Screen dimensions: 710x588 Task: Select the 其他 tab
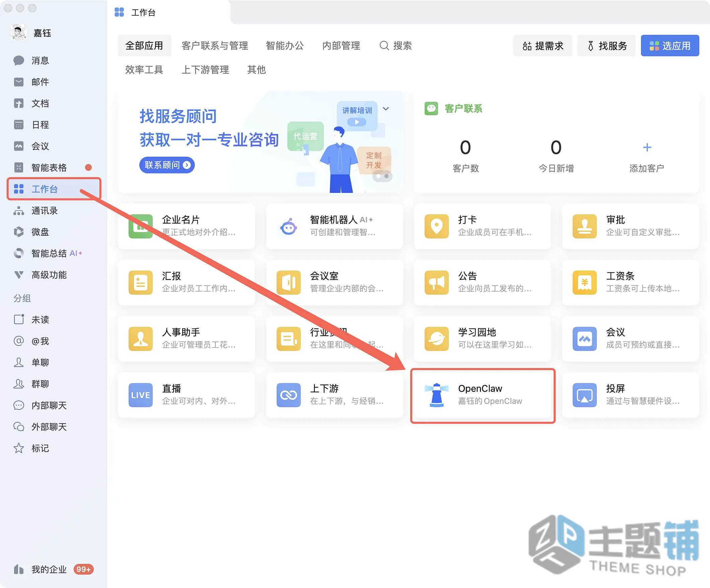(256, 70)
